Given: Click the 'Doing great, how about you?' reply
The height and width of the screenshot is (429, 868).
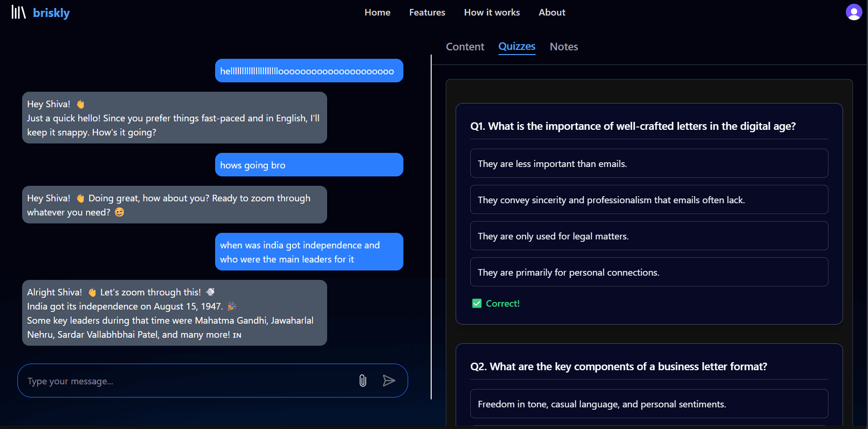Looking at the screenshot, I should click(175, 205).
